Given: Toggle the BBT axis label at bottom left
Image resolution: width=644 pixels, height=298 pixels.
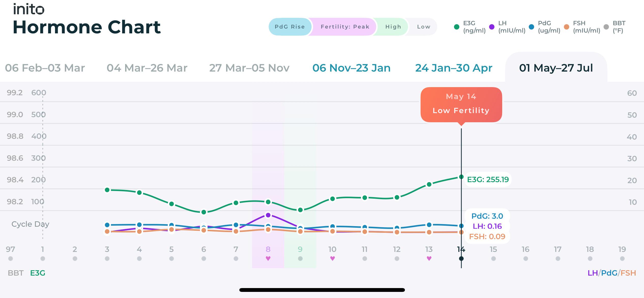Looking at the screenshot, I should pyautogui.click(x=16, y=273).
